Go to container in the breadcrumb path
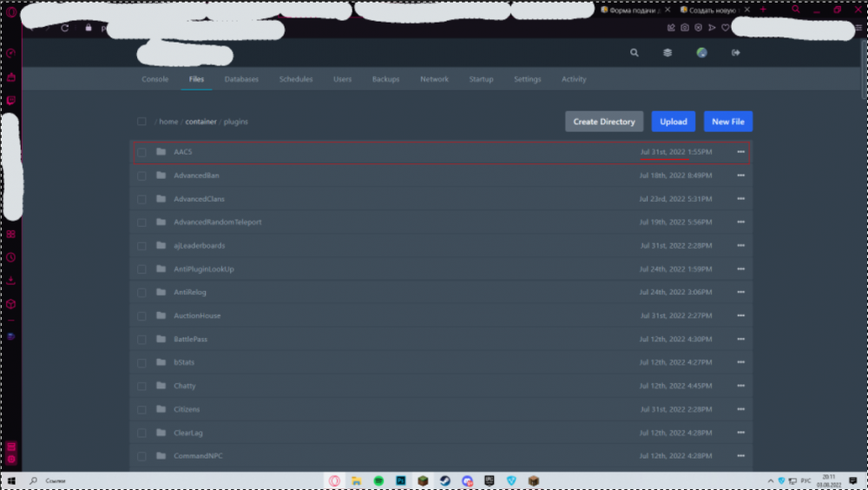The width and height of the screenshot is (868, 490). pos(201,122)
